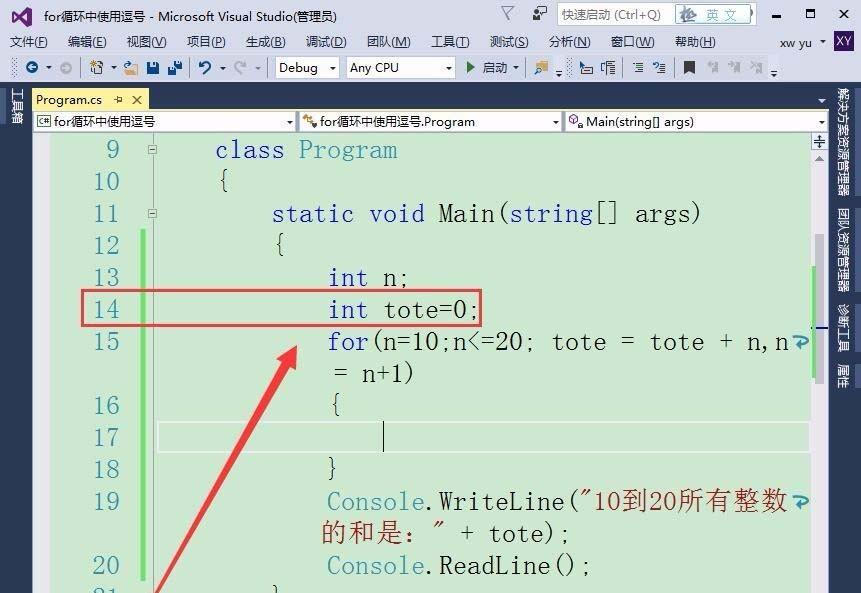
Task: Open the Debug configuration dropdown
Action: [305, 67]
